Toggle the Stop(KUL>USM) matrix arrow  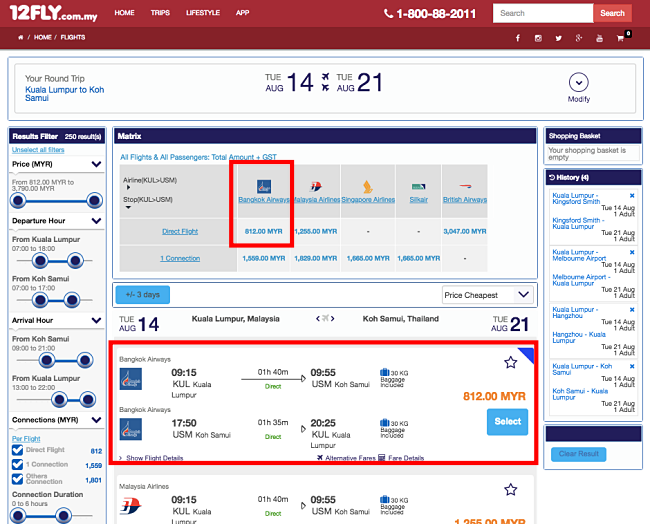(128, 207)
